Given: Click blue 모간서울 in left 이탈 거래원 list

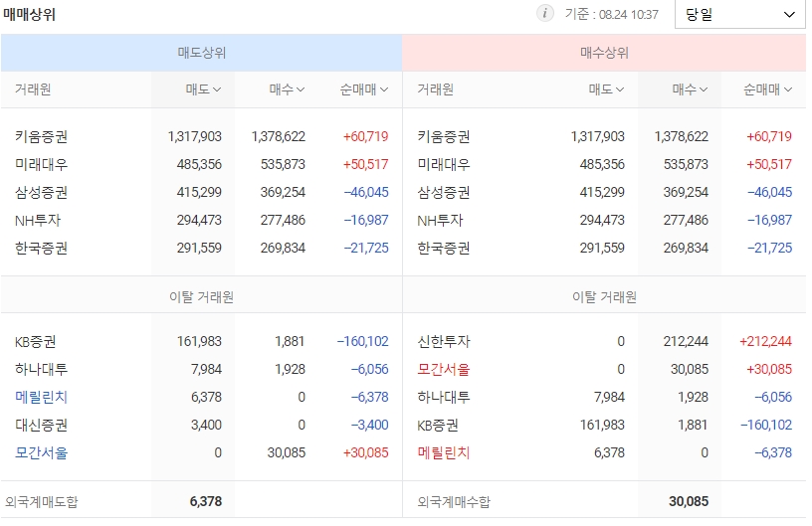Looking at the screenshot, I should click(42, 453).
